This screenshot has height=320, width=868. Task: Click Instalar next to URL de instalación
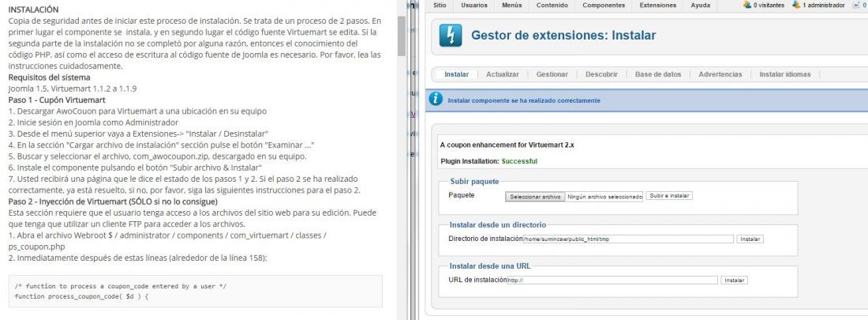point(735,280)
